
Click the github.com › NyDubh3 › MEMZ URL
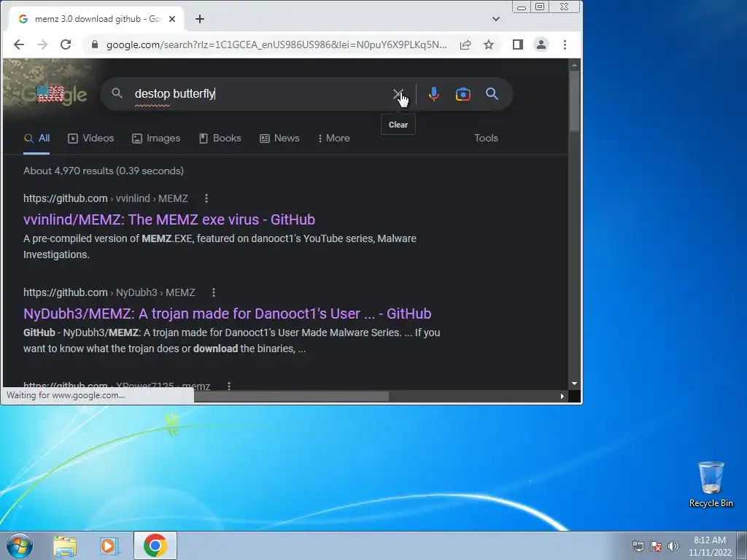[109, 292]
